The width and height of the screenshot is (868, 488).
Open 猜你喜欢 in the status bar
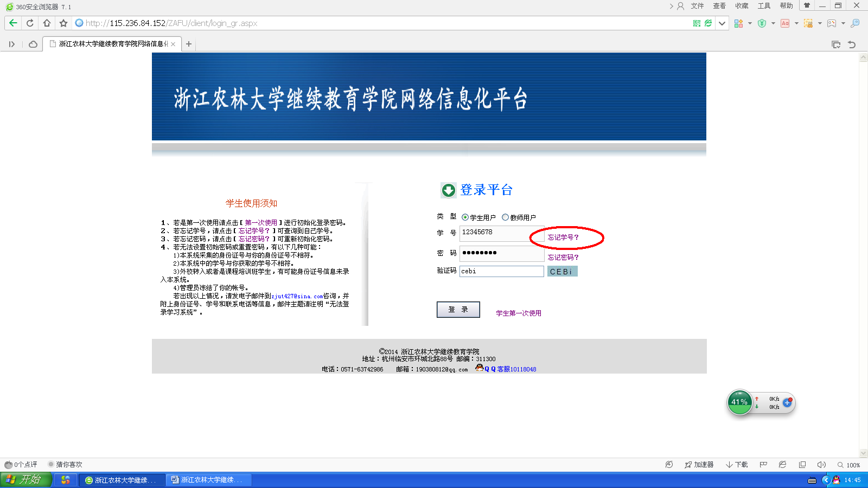(65, 465)
